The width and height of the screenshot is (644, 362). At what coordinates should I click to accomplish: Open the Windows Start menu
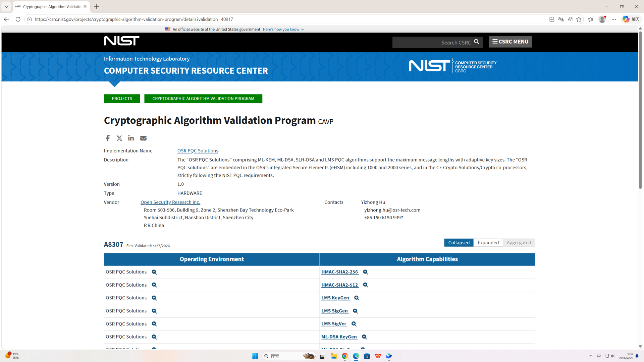pyautogui.click(x=255, y=356)
